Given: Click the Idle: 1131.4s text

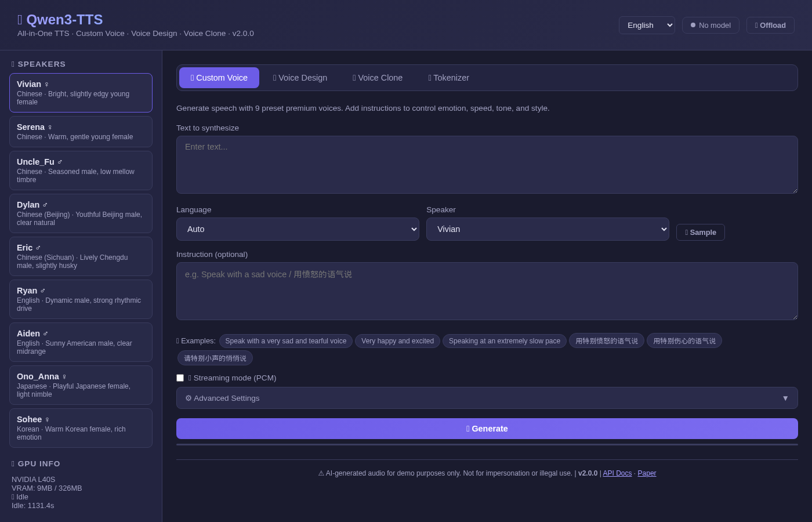Looking at the screenshot, I should click(x=33, y=506).
